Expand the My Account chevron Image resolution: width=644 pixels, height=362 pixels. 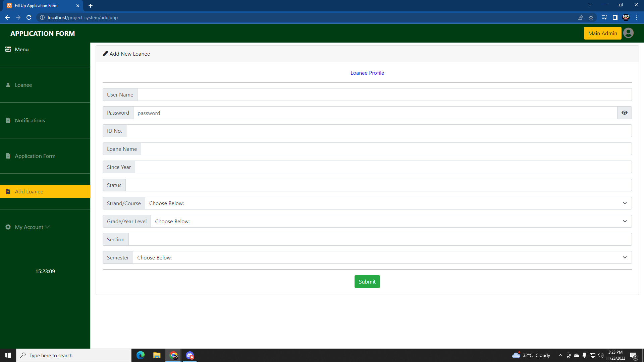[48, 227]
